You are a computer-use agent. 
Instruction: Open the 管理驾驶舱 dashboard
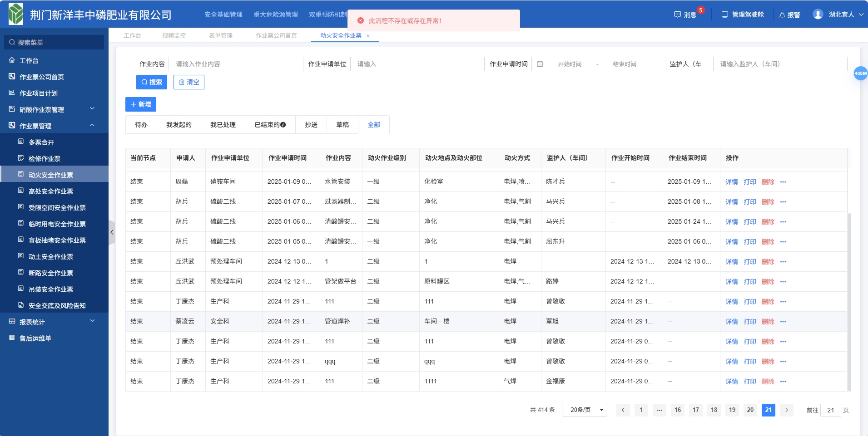pos(743,15)
